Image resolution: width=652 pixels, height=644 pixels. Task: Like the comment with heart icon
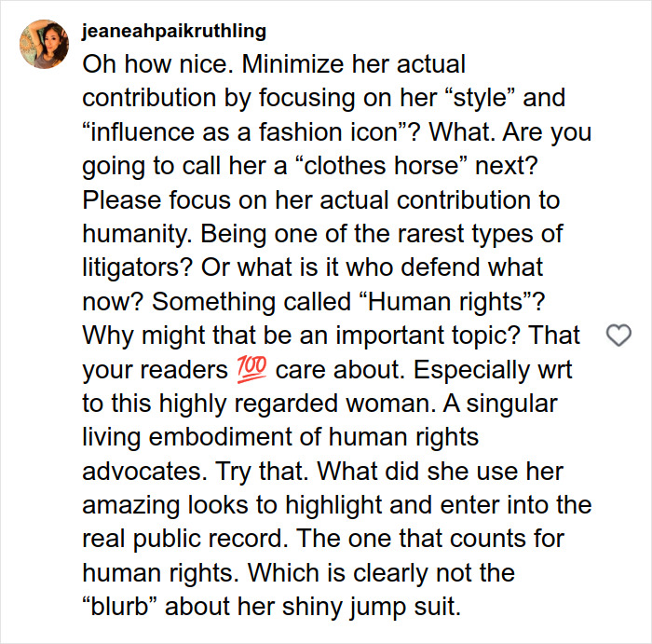point(618,336)
